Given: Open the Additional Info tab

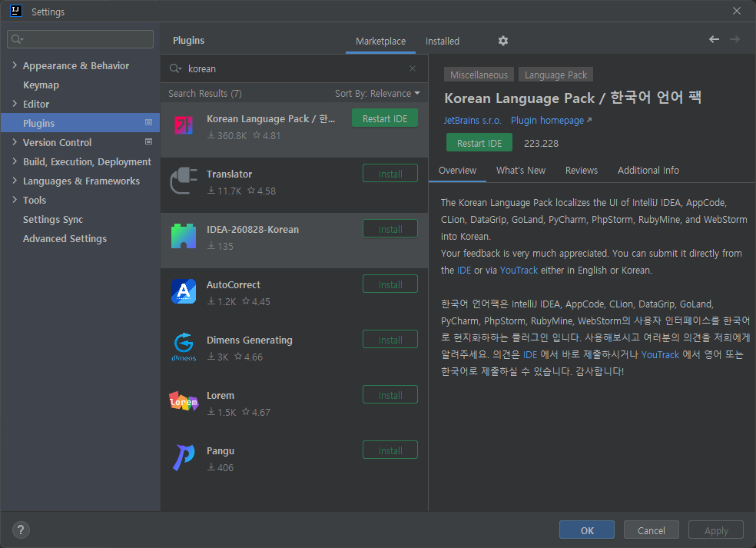Looking at the screenshot, I should click(x=648, y=171).
